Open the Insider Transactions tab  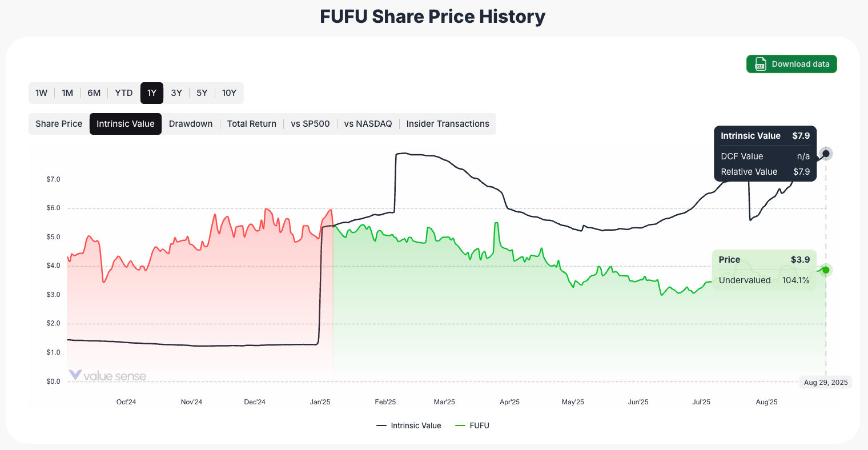[x=448, y=123]
